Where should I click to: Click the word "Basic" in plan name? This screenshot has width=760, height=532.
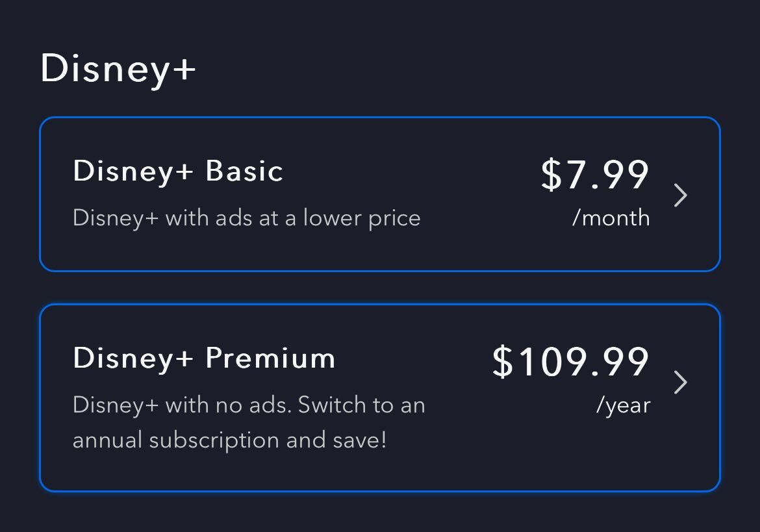[x=244, y=171]
